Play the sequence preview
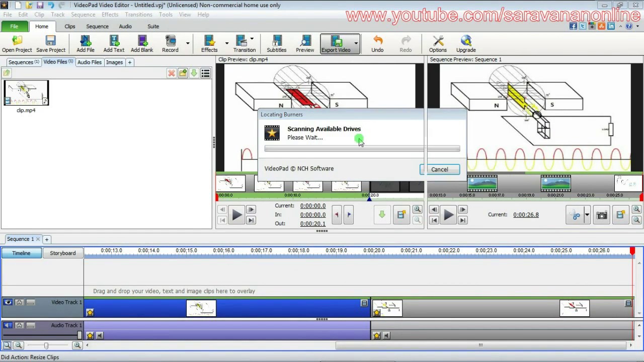 [448, 215]
